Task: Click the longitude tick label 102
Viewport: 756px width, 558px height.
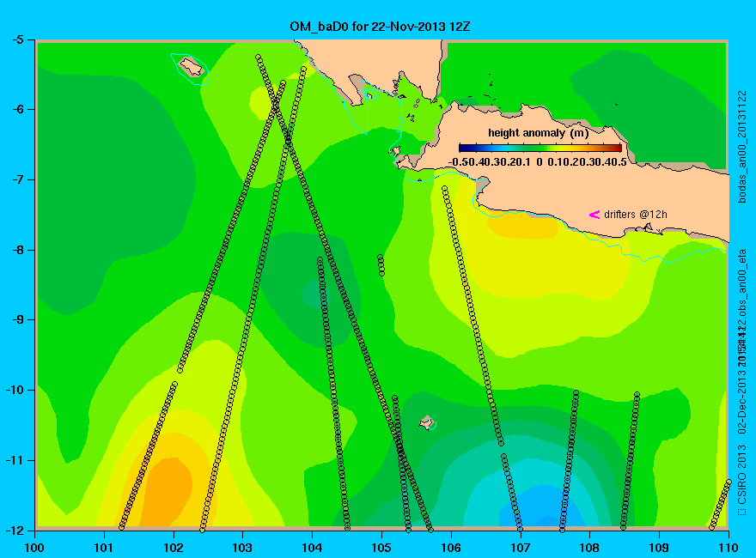Action: coord(174,548)
